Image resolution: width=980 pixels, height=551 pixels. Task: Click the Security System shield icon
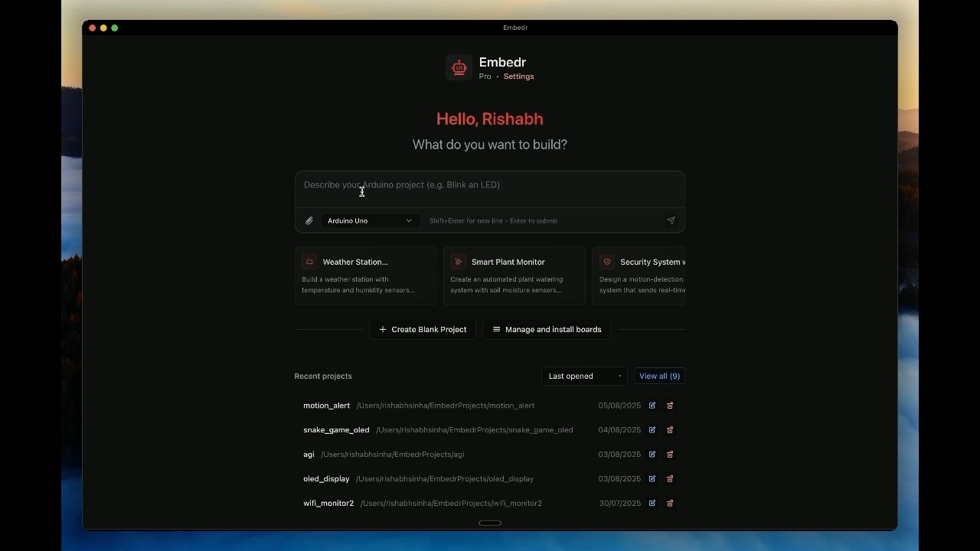click(607, 262)
